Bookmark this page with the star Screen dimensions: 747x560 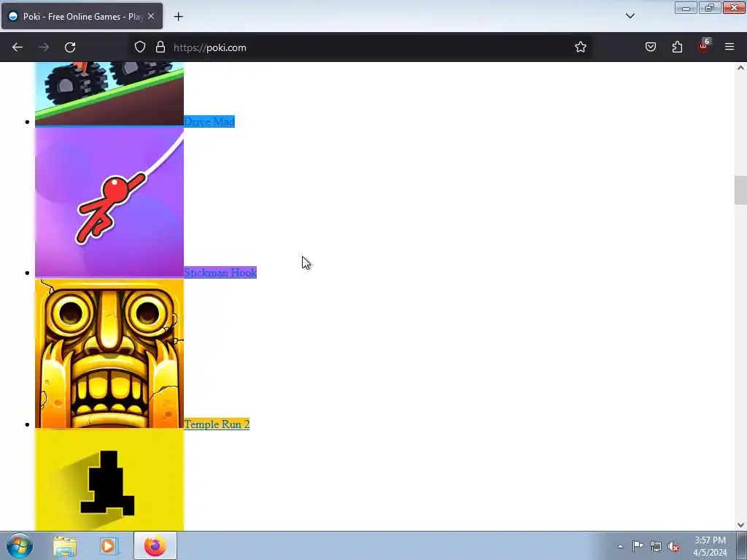(x=580, y=47)
